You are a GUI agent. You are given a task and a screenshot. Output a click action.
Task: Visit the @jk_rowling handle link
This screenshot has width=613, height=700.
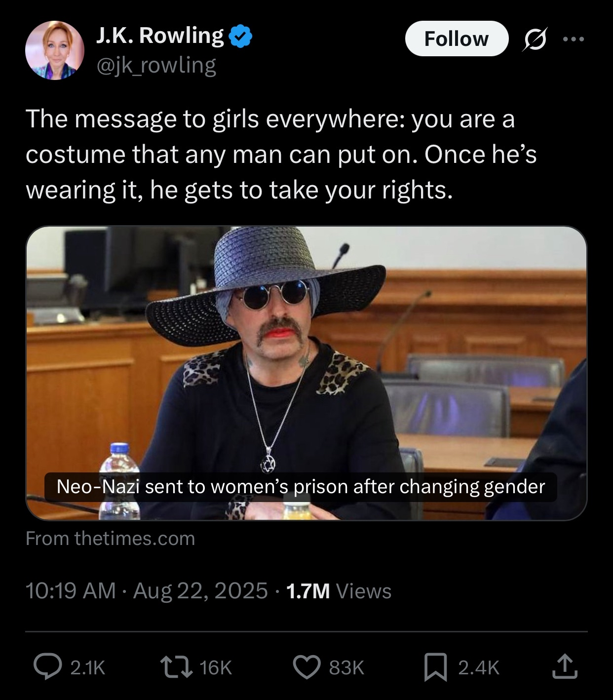[156, 65]
